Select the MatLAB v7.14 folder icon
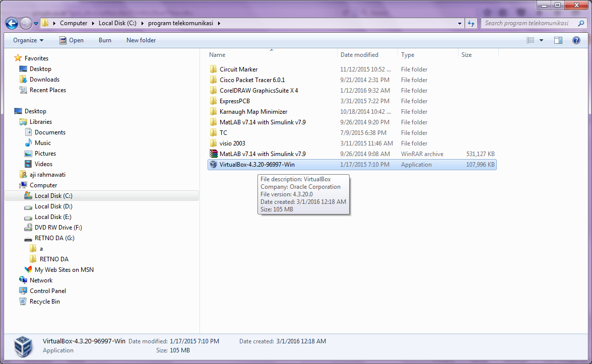Screen dimensions: 592x364 click(213, 122)
